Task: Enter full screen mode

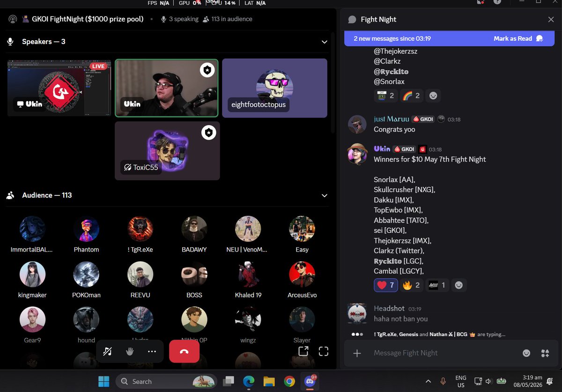Action: [323, 351]
